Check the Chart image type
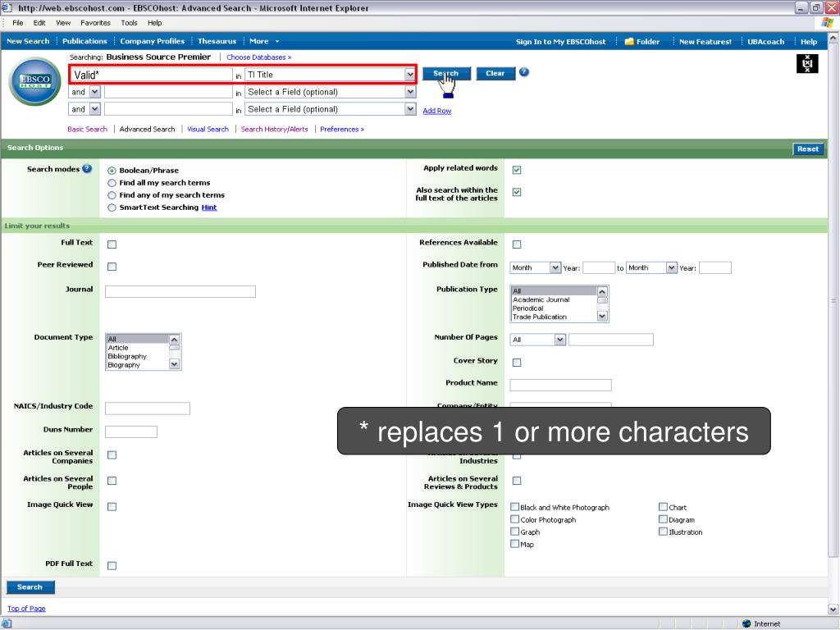Image resolution: width=840 pixels, height=630 pixels. click(x=663, y=507)
